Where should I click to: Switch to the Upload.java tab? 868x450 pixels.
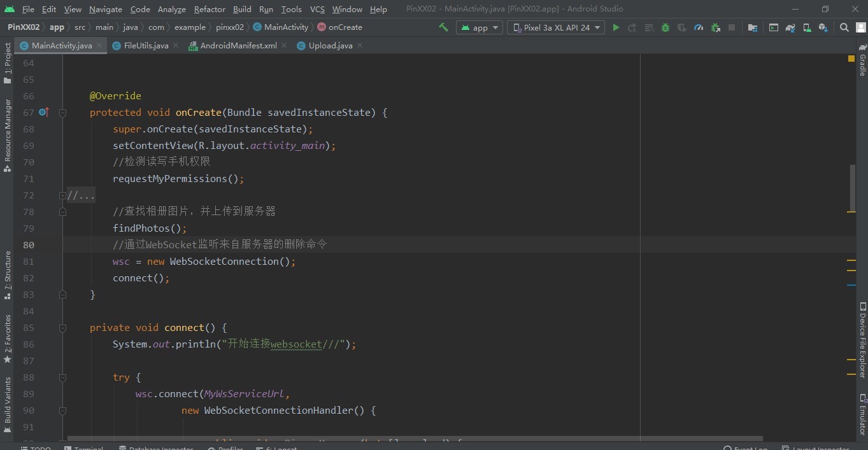pos(330,46)
